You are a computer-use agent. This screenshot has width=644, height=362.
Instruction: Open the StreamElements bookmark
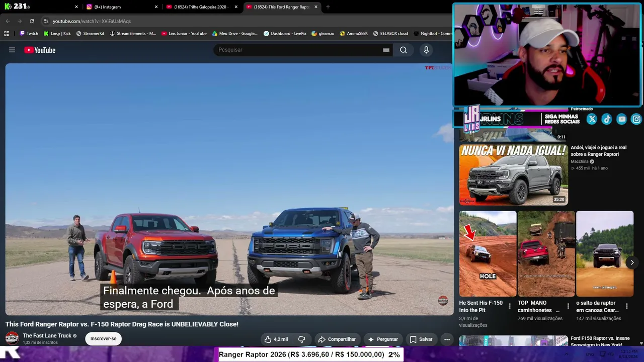pos(133,34)
